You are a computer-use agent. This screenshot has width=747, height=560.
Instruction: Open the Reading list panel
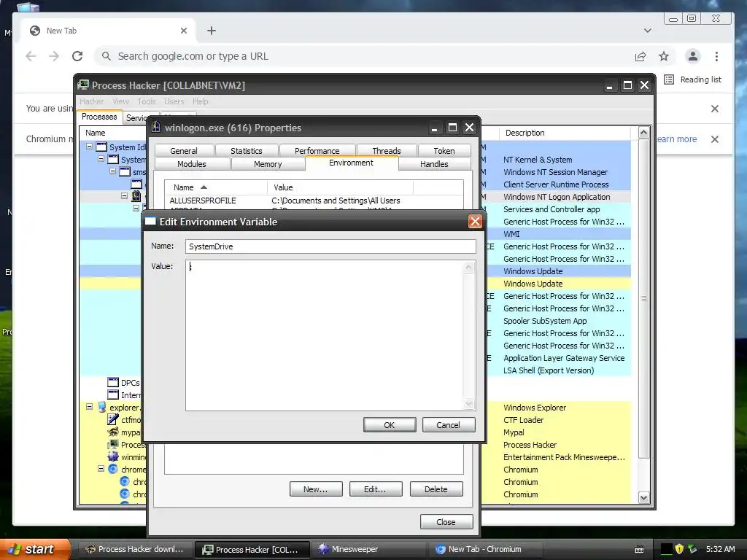[692, 79]
